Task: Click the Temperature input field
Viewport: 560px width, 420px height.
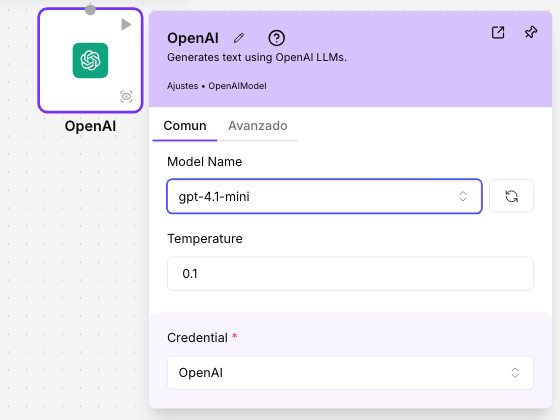Action: point(350,274)
